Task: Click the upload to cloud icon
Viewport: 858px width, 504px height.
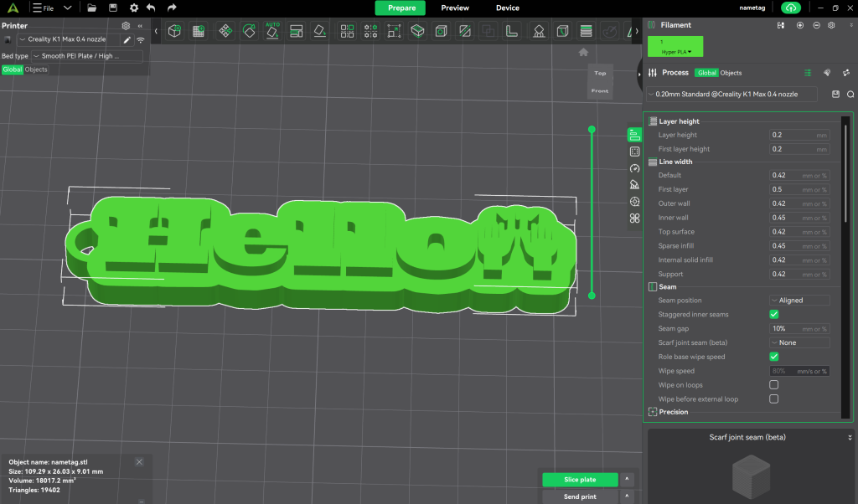Action: coord(789,8)
